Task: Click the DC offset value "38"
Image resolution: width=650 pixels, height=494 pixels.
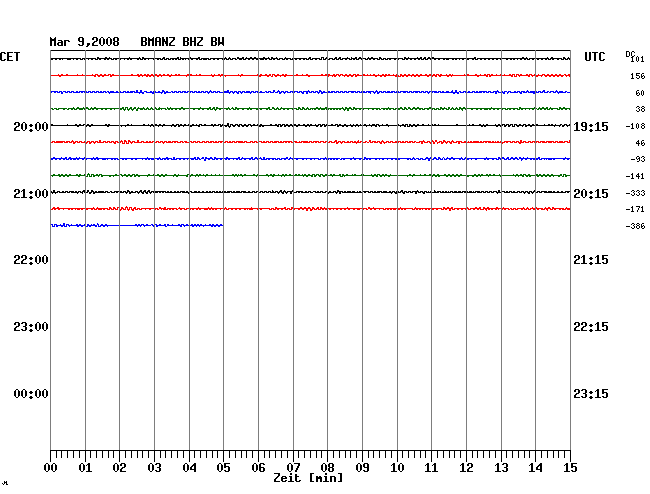Action: pos(640,109)
